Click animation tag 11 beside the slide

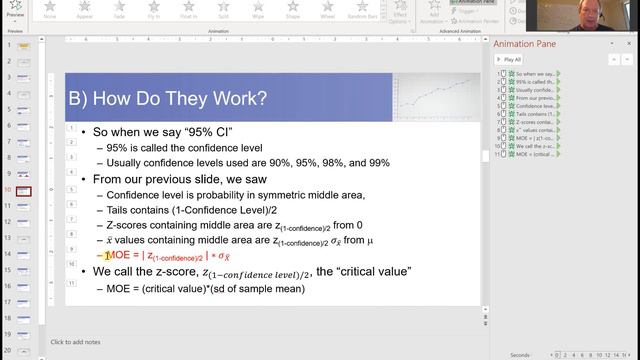click(71, 283)
